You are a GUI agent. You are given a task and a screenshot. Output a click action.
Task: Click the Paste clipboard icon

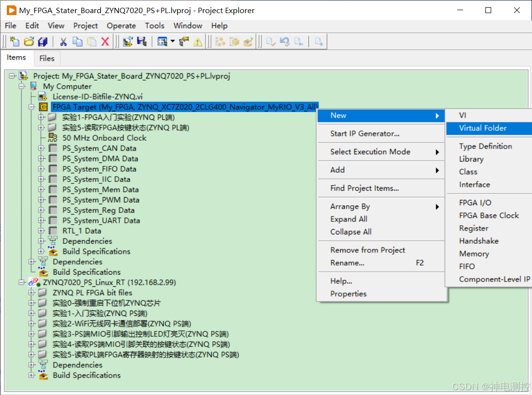pos(92,41)
